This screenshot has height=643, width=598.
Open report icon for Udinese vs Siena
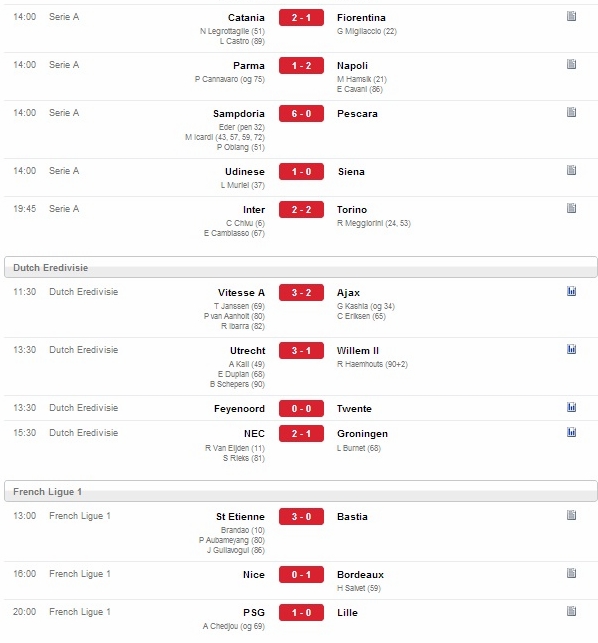click(x=571, y=170)
